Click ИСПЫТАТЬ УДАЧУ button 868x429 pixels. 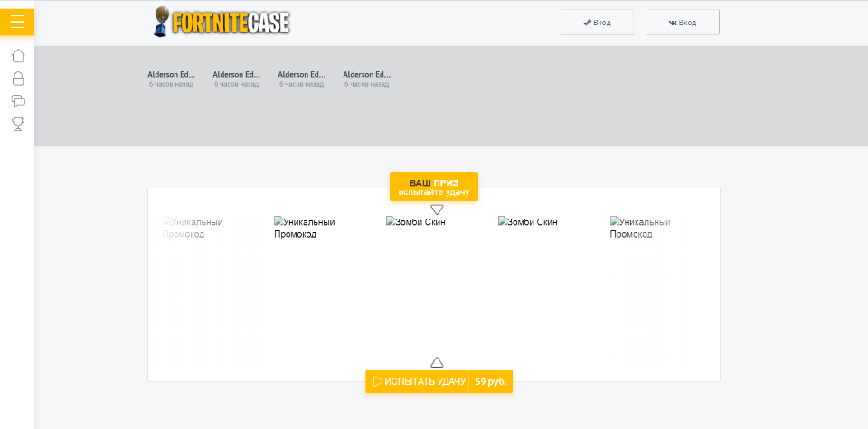418,381
